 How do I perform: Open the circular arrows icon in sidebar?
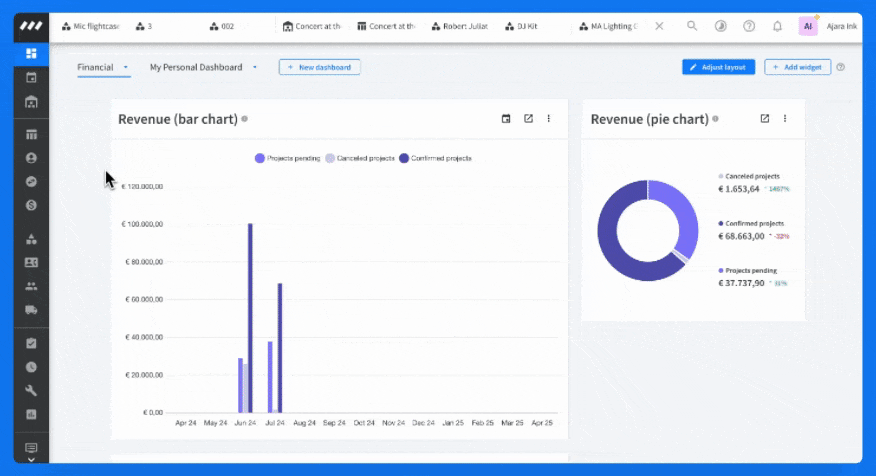coord(31,182)
